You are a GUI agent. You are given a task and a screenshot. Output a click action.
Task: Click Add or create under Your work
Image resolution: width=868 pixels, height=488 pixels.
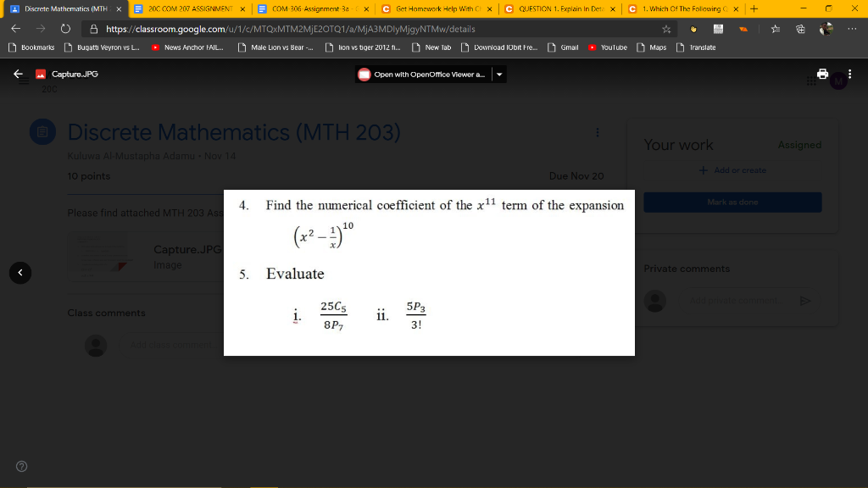(x=732, y=170)
